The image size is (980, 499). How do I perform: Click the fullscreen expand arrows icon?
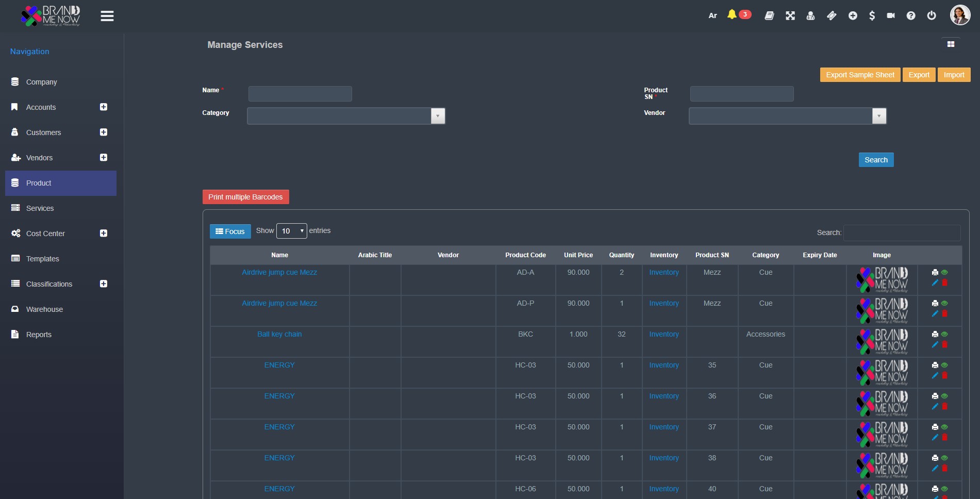790,16
